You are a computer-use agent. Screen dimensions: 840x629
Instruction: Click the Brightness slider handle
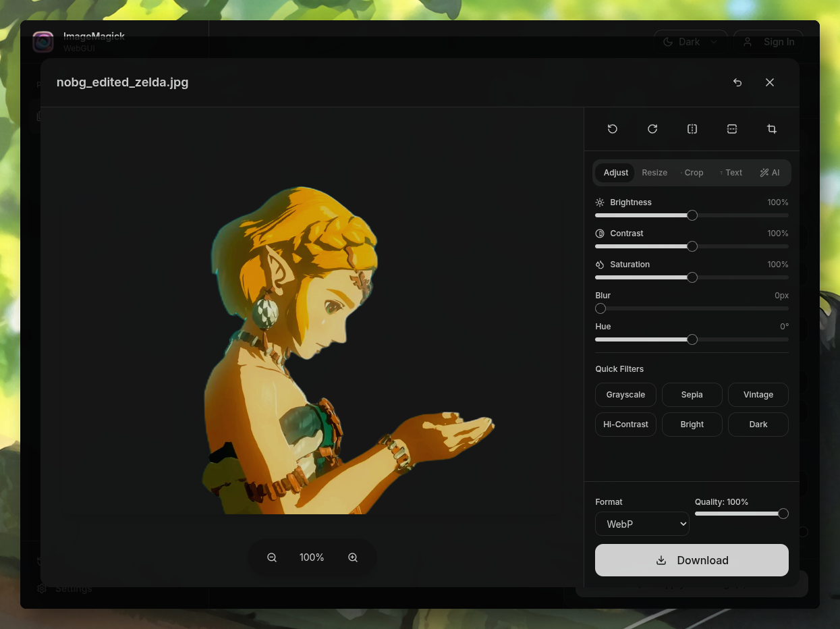(x=692, y=215)
